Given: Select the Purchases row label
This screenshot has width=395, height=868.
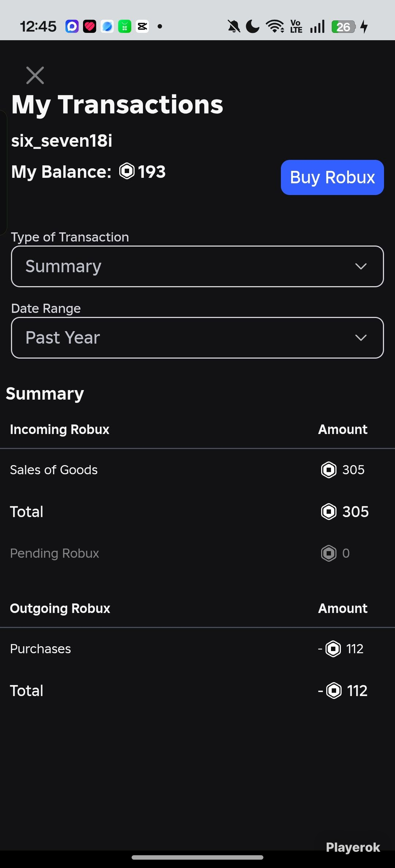Looking at the screenshot, I should coord(41,649).
